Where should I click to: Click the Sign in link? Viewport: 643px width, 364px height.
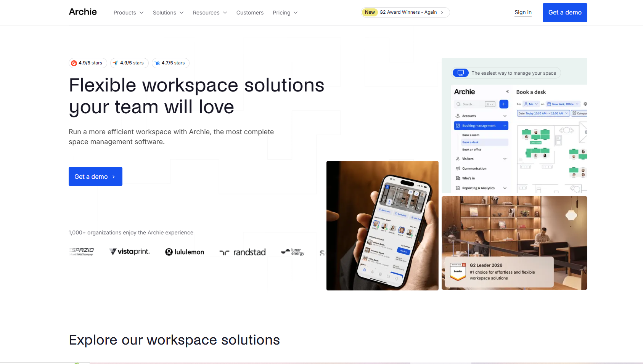[523, 13]
